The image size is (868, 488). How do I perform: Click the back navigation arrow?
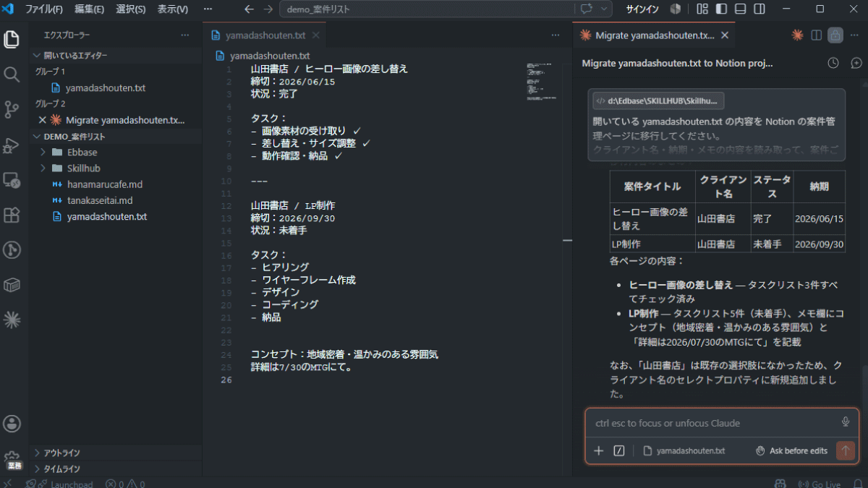(x=250, y=9)
